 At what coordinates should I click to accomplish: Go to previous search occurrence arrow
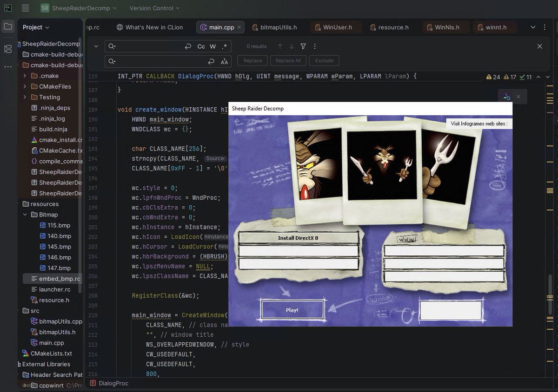pyautogui.click(x=280, y=46)
